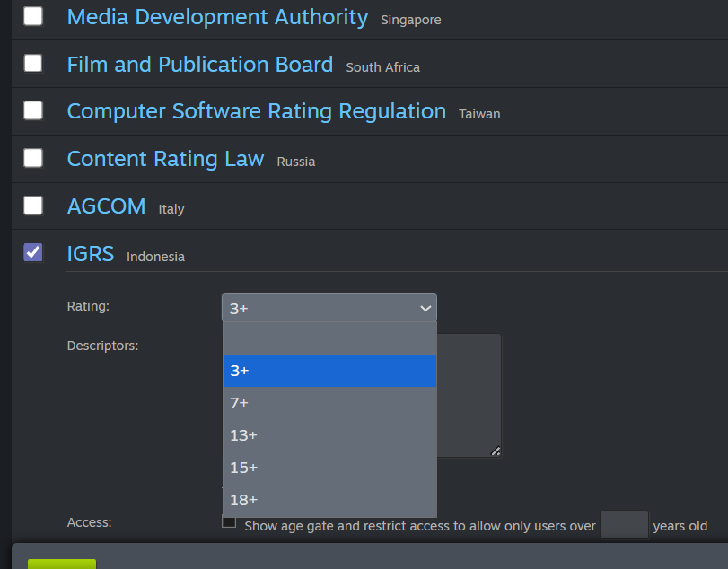The width and height of the screenshot is (728, 569).
Task: Open Media Development Authority link
Action: (217, 17)
